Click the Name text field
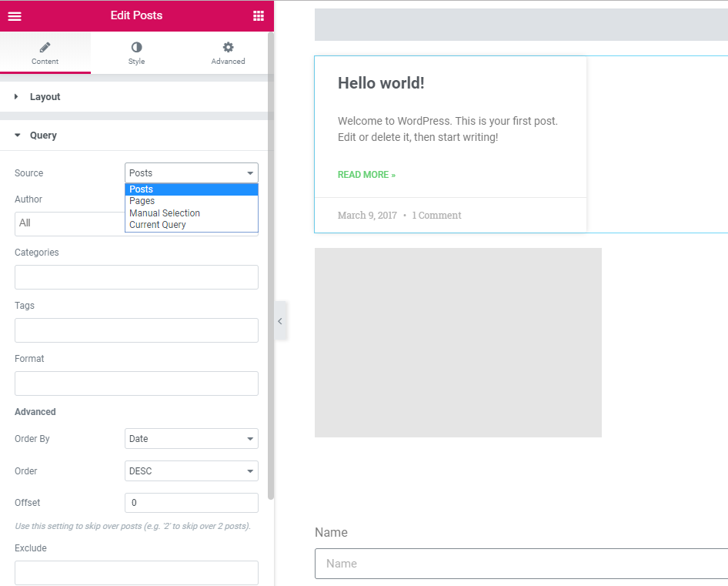728x586 pixels. [521, 564]
